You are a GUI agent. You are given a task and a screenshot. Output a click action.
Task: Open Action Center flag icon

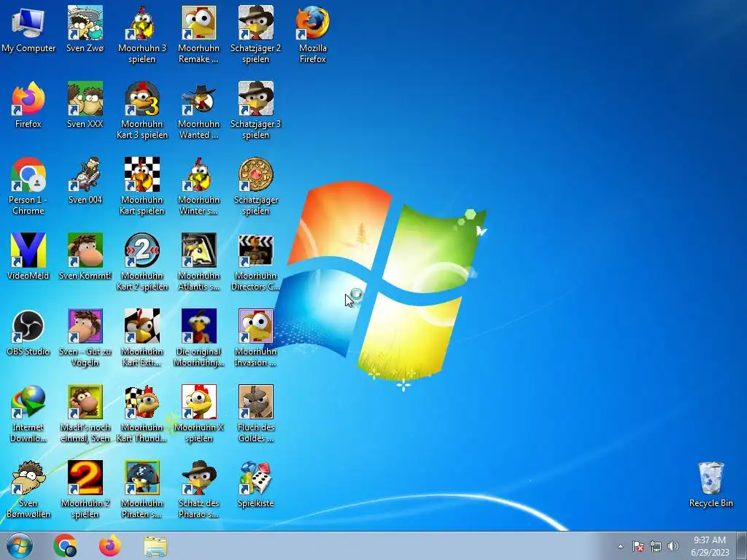[638, 546]
